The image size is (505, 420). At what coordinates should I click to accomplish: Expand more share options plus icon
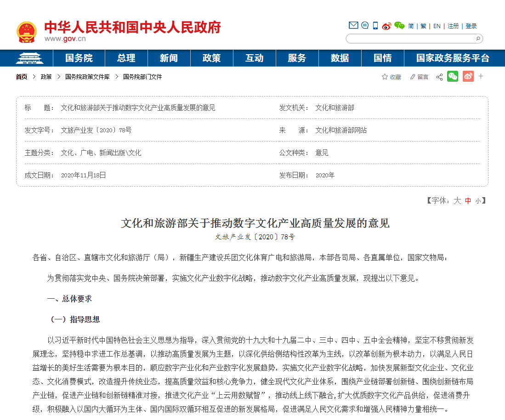tap(481, 76)
